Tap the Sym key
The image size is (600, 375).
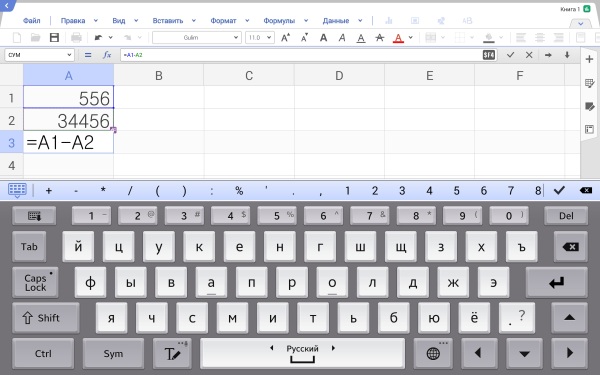[x=113, y=353]
